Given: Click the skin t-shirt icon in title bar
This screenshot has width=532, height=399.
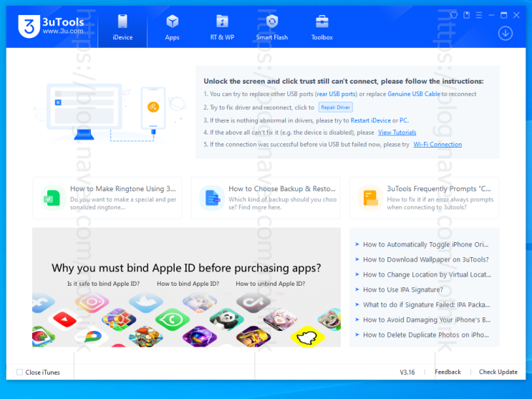Looking at the screenshot, I should (454, 15).
